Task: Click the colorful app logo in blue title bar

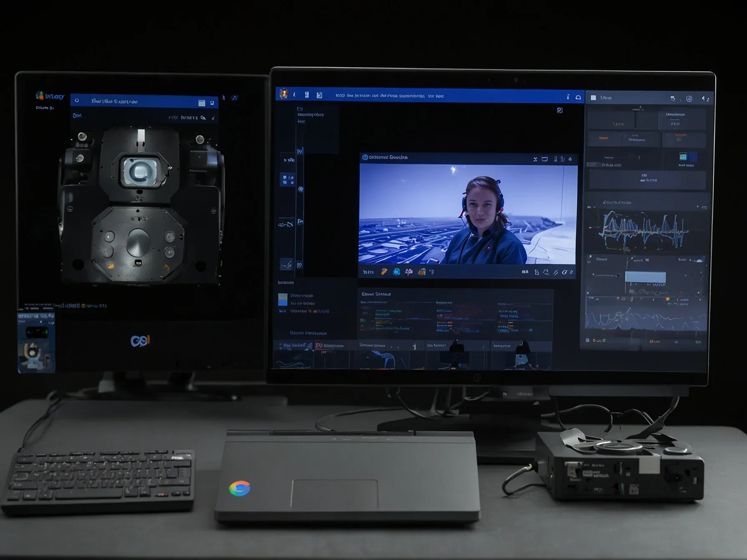Action: click(283, 94)
